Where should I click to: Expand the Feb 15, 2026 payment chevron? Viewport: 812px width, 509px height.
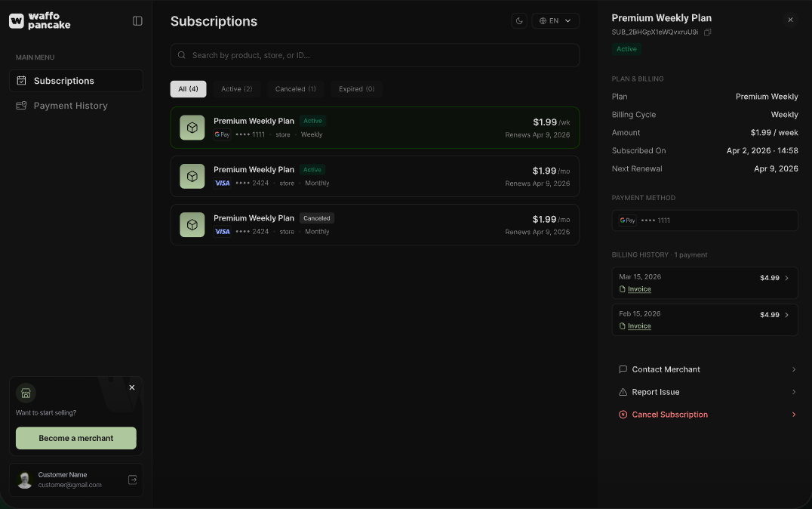coord(786,315)
